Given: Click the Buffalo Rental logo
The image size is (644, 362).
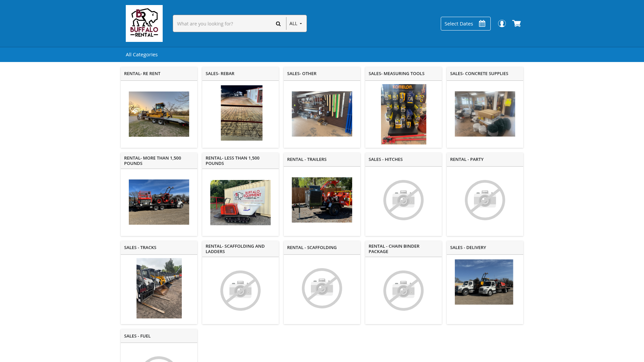Looking at the screenshot, I should [144, 23].
